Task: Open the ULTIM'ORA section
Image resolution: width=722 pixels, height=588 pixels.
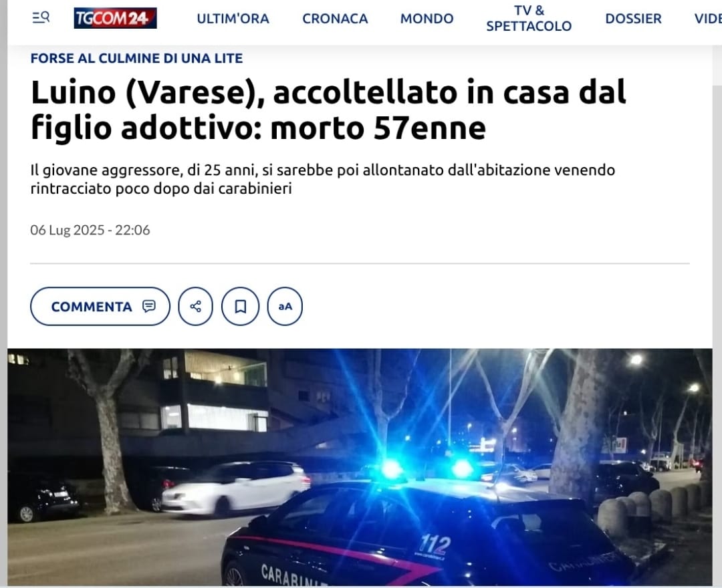Action: 233,19
